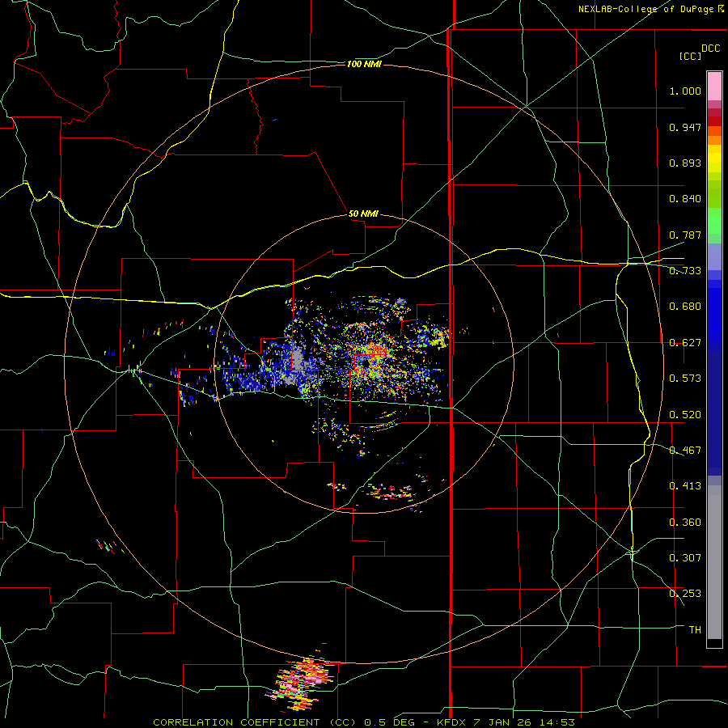
Task: Click the 0.573 scale value
Action: [x=685, y=379]
